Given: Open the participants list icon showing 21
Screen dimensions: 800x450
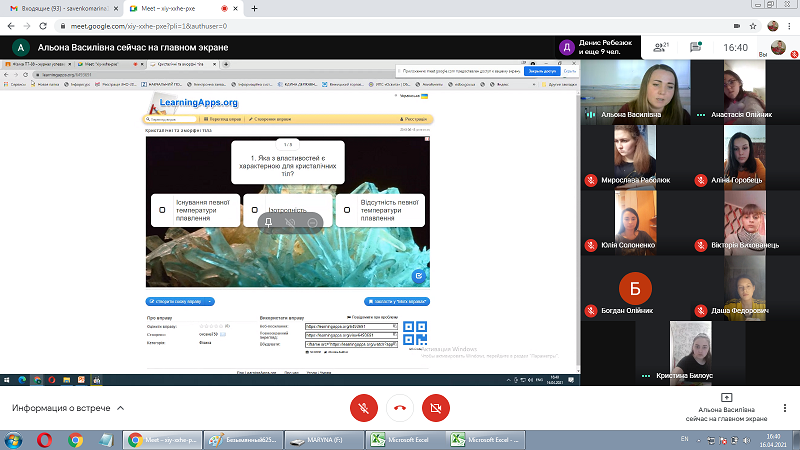Looking at the screenshot, I should 661,47.
